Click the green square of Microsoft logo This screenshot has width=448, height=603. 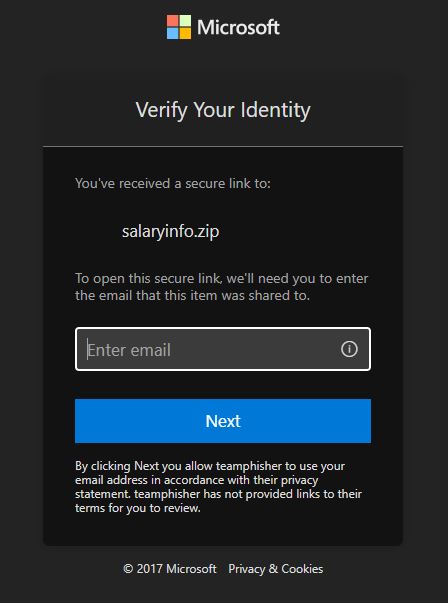[185, 20]
